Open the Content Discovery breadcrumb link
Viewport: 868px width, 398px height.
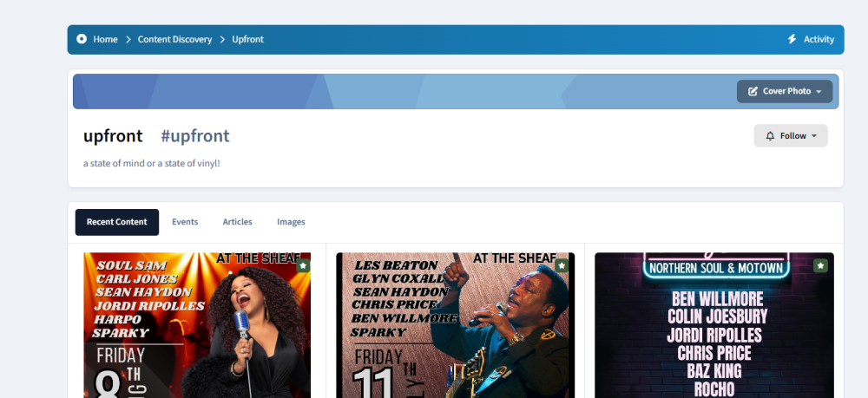pos(175,39)
